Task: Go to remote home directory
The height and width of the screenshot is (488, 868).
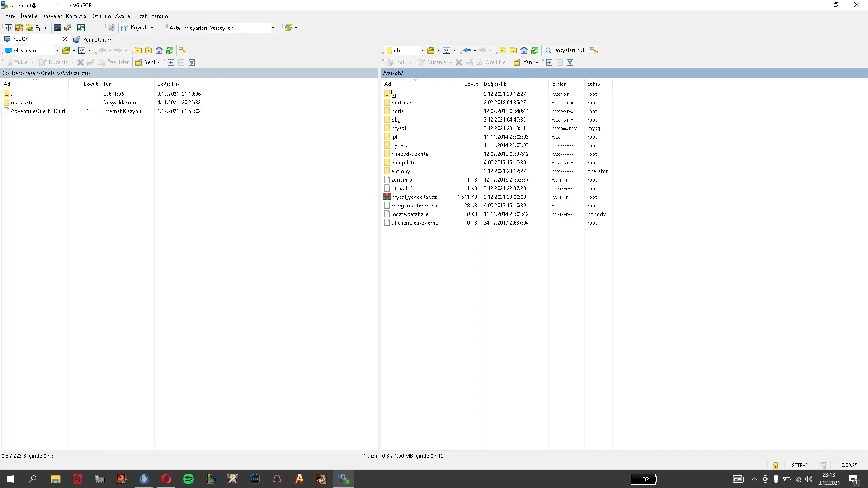Action: tap(524, 50)
